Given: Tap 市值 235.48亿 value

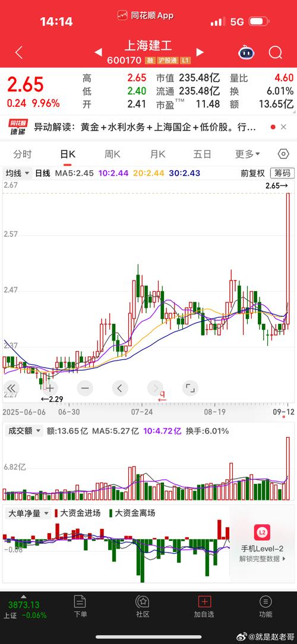Looking at the screenshot, I should (x=188, y=78).
